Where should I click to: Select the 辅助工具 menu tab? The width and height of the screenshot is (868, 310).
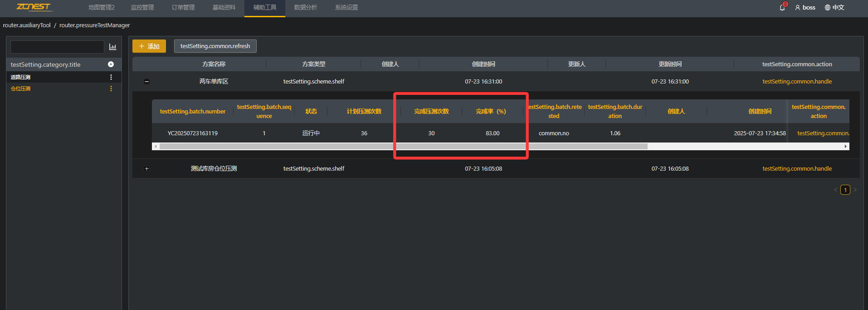(x=265, y=8)
